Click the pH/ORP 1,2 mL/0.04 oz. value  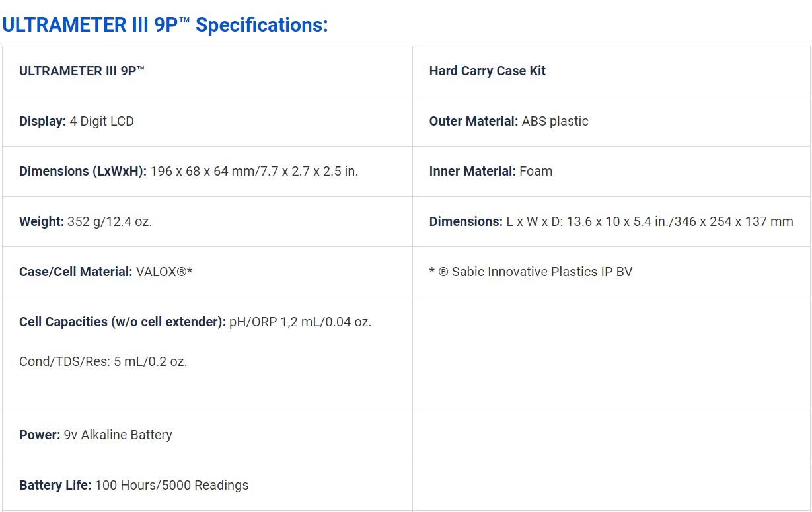(301, 322)
